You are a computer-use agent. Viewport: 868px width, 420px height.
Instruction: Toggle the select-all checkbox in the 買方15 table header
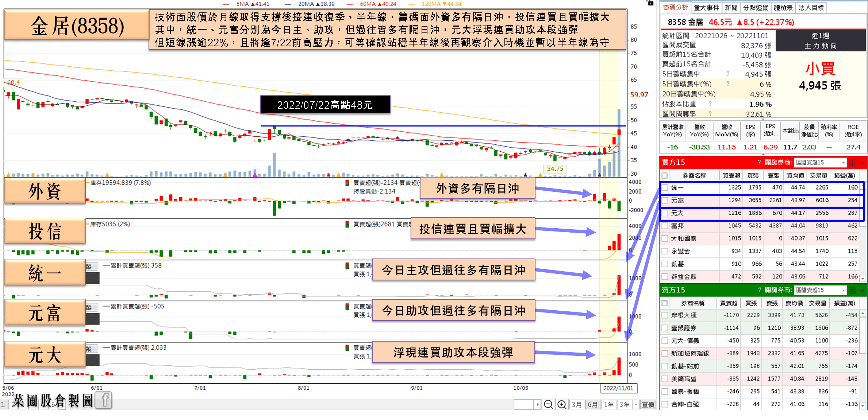click(x=665, y=175)
